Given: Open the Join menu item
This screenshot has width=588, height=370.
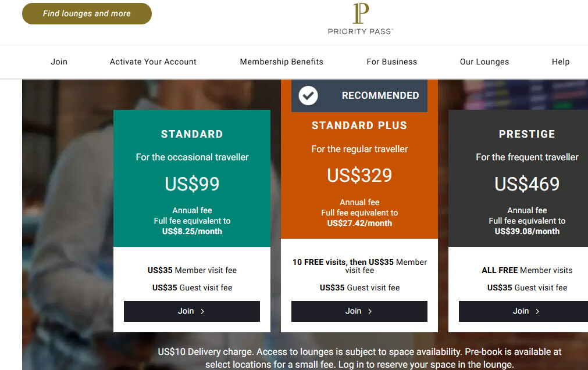Looking at the screenshot, I should click(59, 62).
